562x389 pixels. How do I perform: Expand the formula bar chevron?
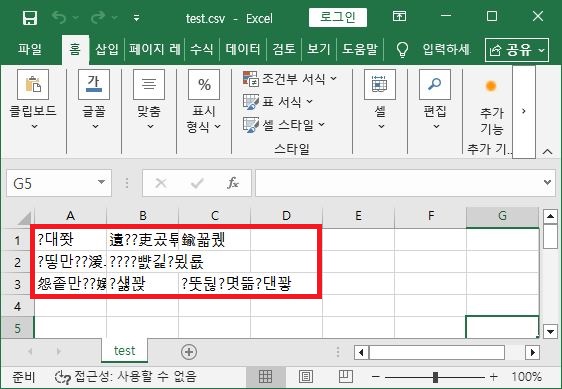tap(547, 182)
